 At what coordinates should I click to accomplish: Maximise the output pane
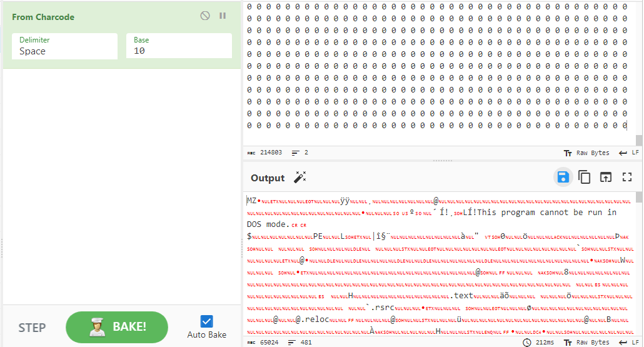click(627, 178)
